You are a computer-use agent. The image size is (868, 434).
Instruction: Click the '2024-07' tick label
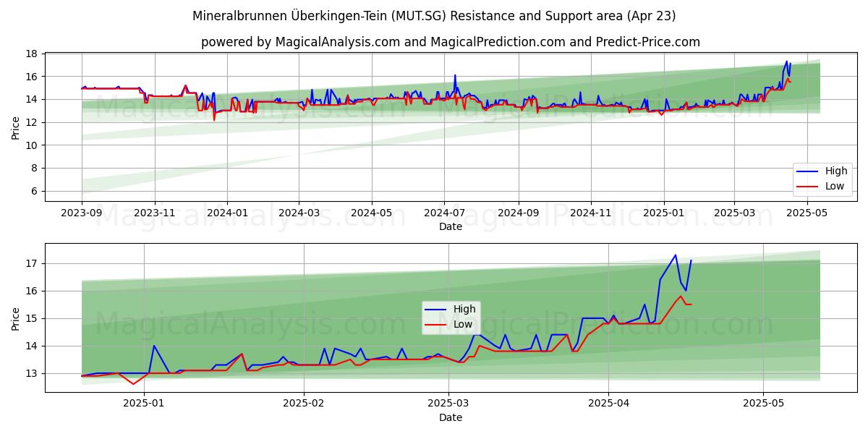click(x=444, y=213)
